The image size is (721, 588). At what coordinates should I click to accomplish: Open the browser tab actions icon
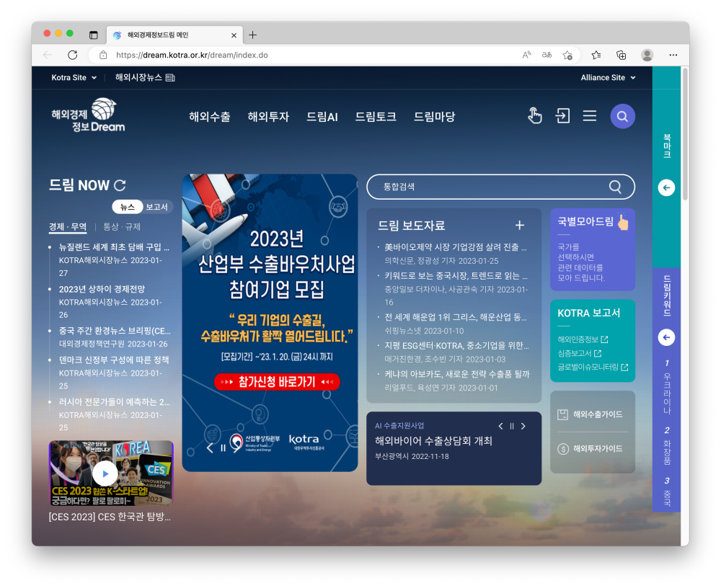(x=93, y=35)
